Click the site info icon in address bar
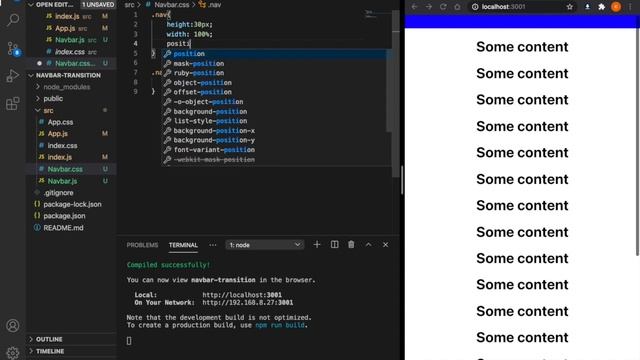 tap(475, 7)
